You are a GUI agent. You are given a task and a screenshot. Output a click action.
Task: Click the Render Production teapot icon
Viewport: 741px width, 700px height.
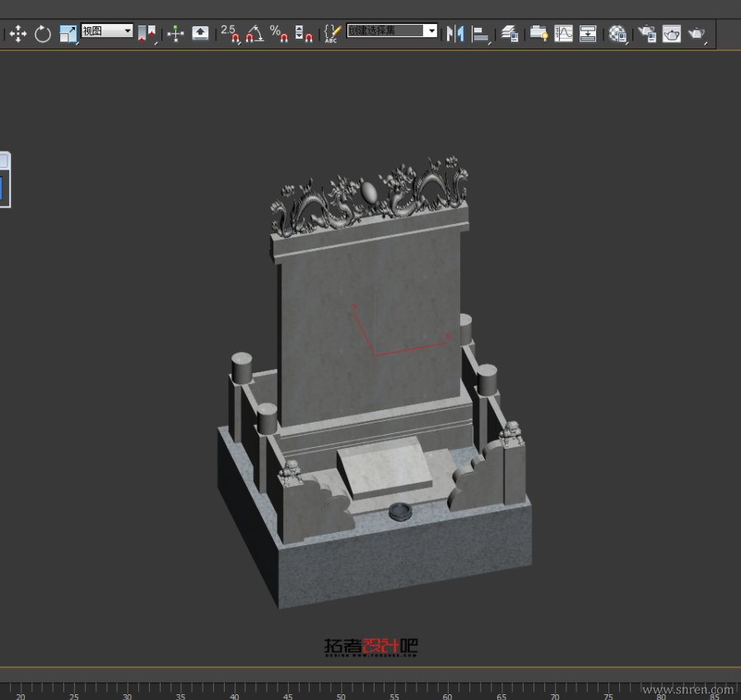[x=697, y=34]
